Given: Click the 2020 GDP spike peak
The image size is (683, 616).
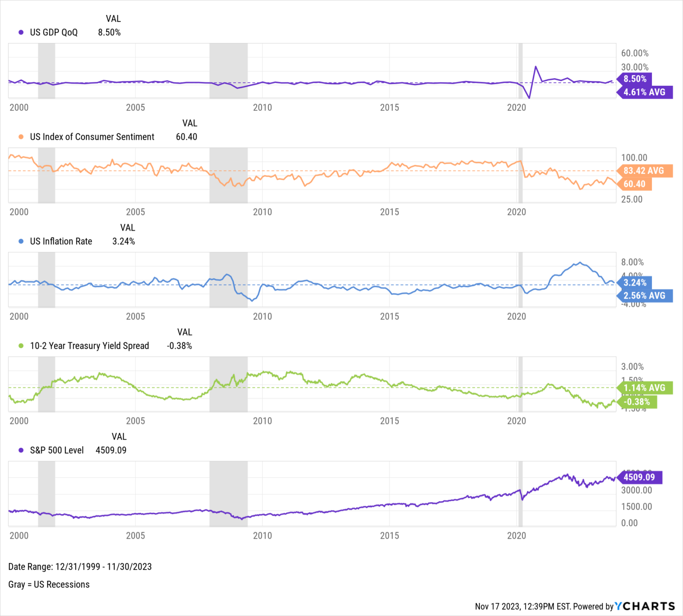Looking at the screenshot, I should 536,67.
